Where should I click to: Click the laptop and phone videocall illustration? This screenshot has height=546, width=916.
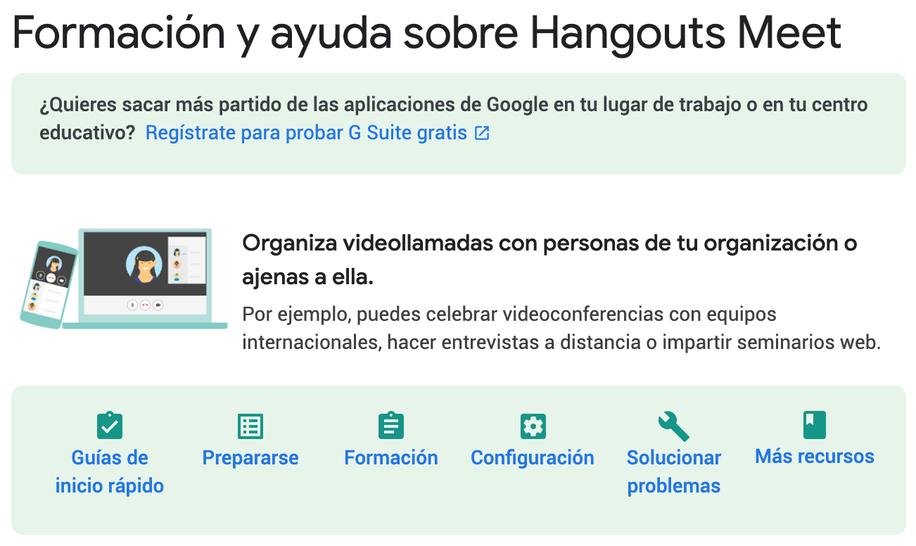123,279
